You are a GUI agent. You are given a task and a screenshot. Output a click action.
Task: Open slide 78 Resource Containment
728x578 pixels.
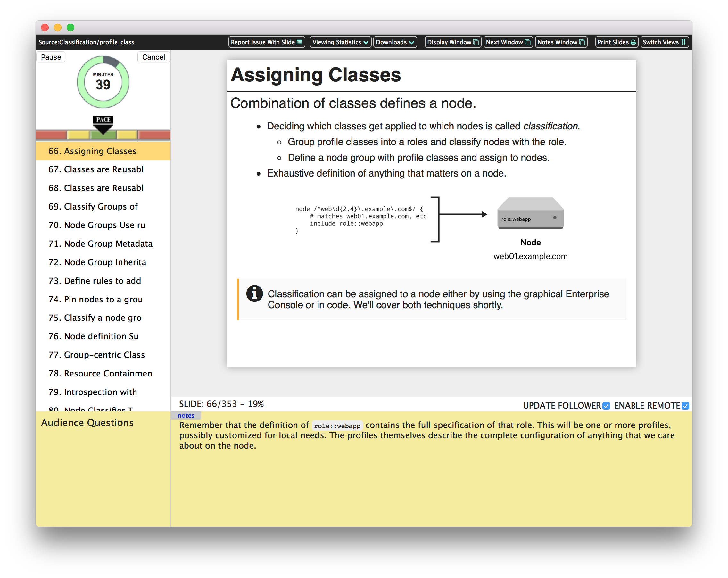pos(100,373)
